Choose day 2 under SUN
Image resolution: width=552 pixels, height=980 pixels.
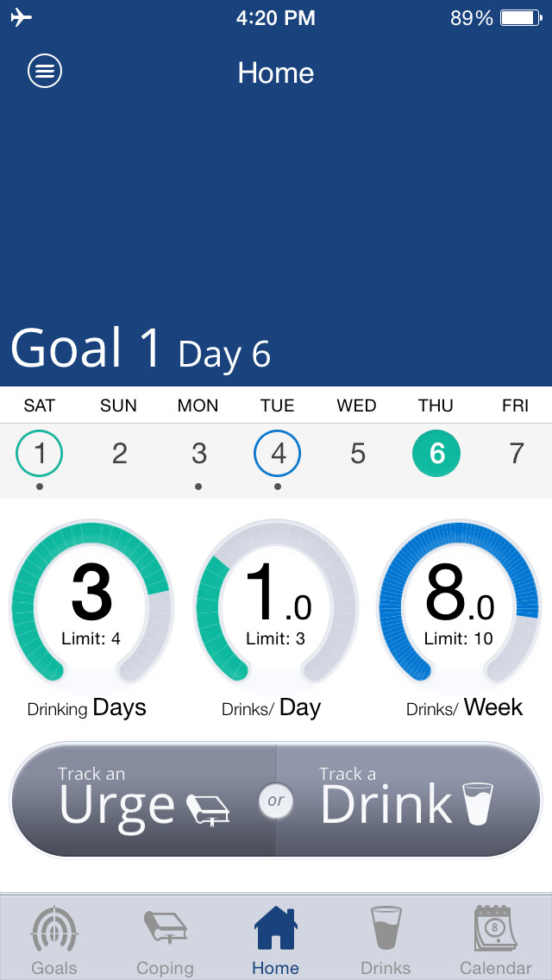(x=119, y=453)
